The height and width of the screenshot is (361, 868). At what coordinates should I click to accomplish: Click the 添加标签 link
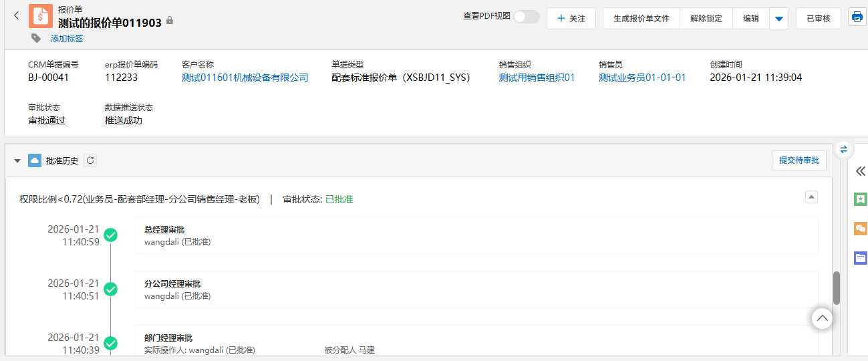click(67, 39)
